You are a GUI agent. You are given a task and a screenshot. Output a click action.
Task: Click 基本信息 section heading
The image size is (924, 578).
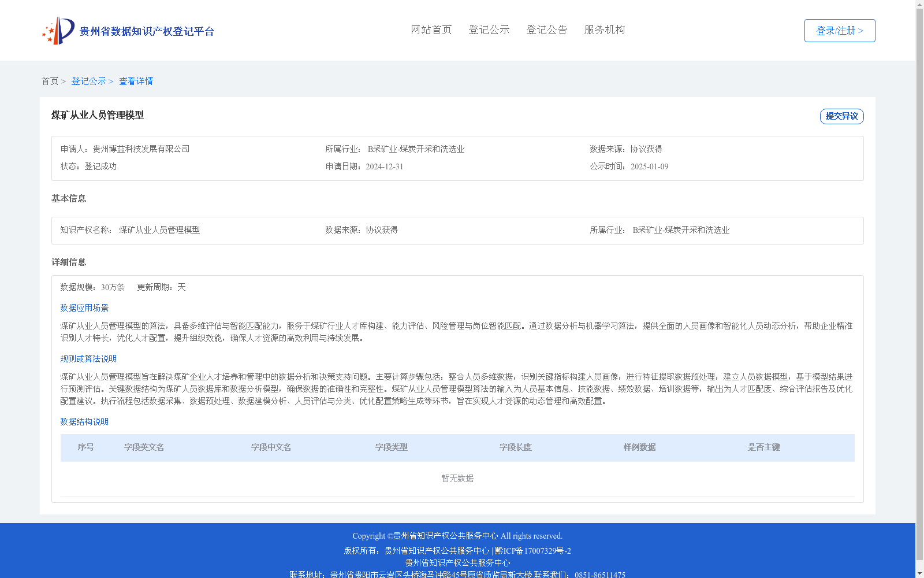point(69,198)
